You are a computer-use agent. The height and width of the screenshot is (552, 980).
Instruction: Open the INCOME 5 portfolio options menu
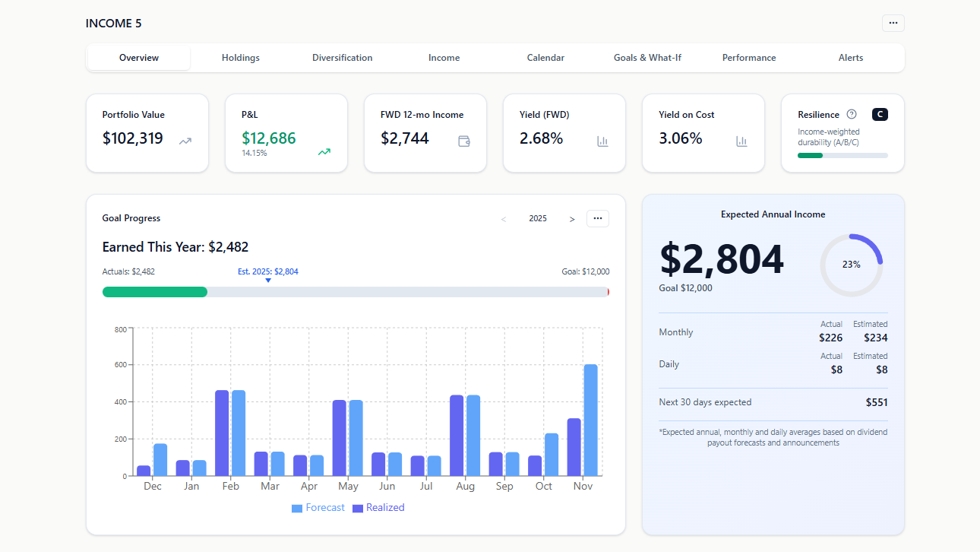[893, 24]
